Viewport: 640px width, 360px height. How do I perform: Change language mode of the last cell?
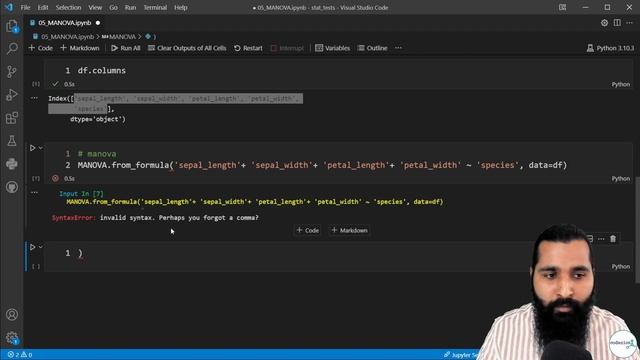click(x=620, y=267)
